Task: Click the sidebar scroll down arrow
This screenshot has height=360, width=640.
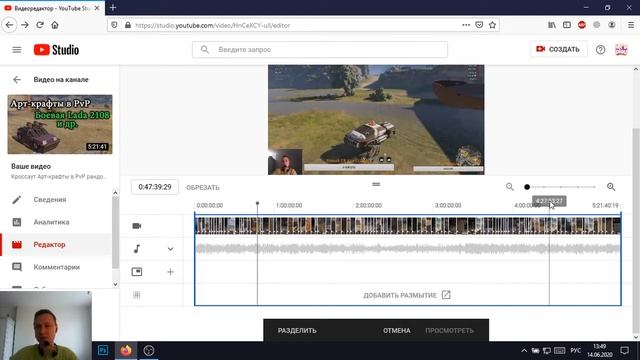Action: tap(116, 284)
